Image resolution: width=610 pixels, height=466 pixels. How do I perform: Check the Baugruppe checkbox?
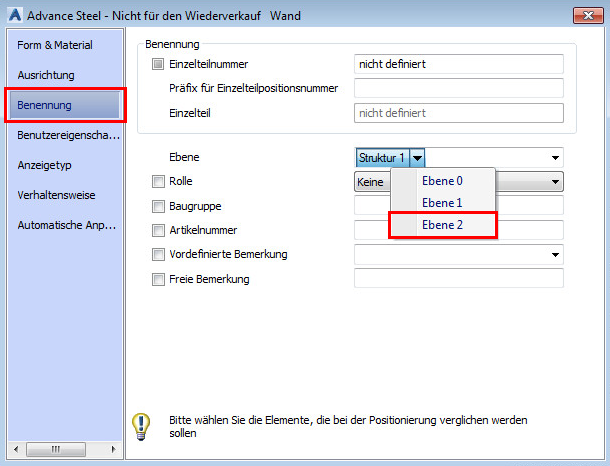(x=158, y=206)
